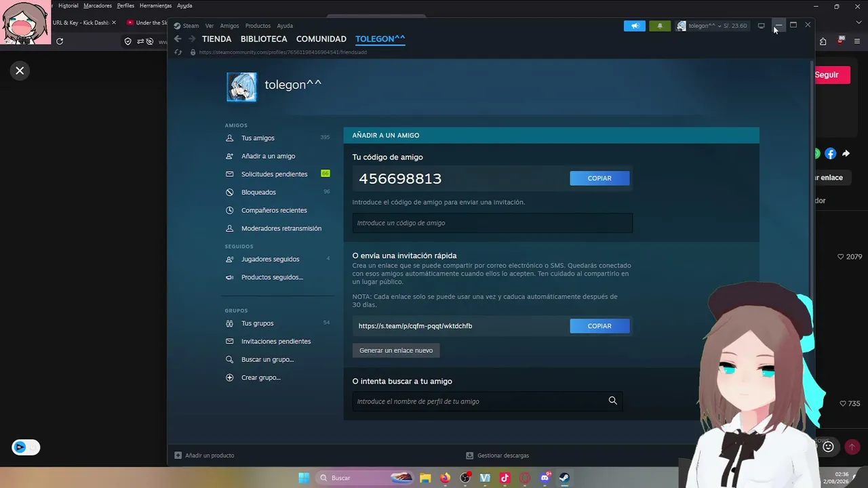This screenshot has width=868, height=488.
Task: Click the red send arrow button
Action: [x=852, y=447]
